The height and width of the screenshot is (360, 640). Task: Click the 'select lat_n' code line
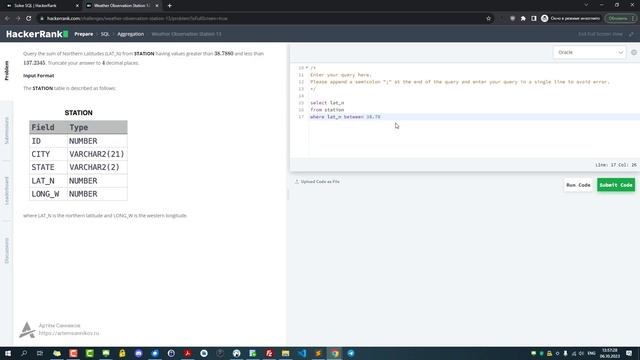click(x=327, y=103)
